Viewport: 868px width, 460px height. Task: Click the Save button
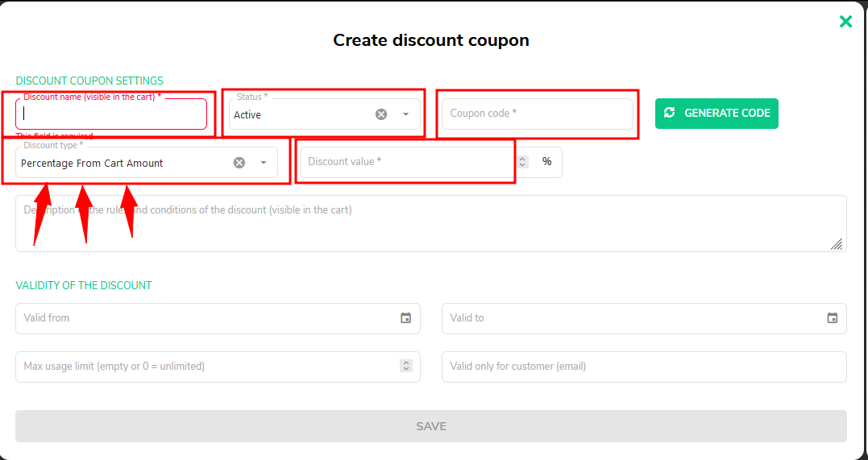430,426
